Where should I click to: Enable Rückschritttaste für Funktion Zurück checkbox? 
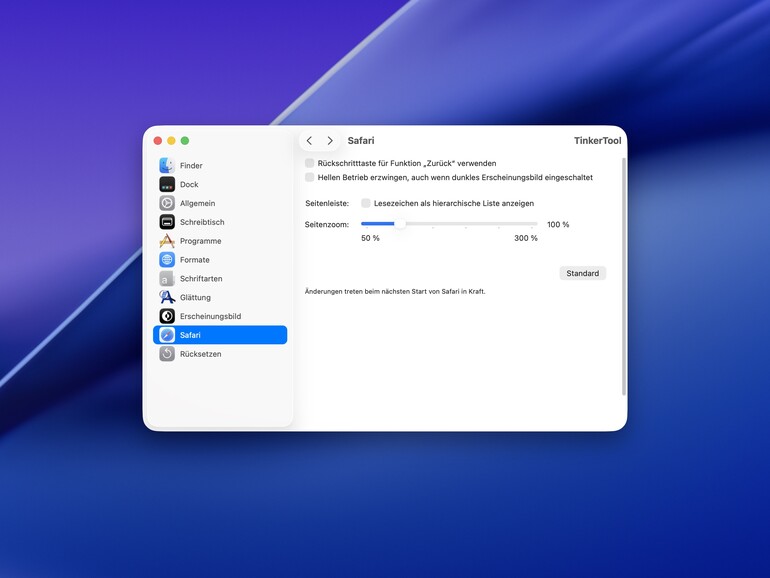309,163
